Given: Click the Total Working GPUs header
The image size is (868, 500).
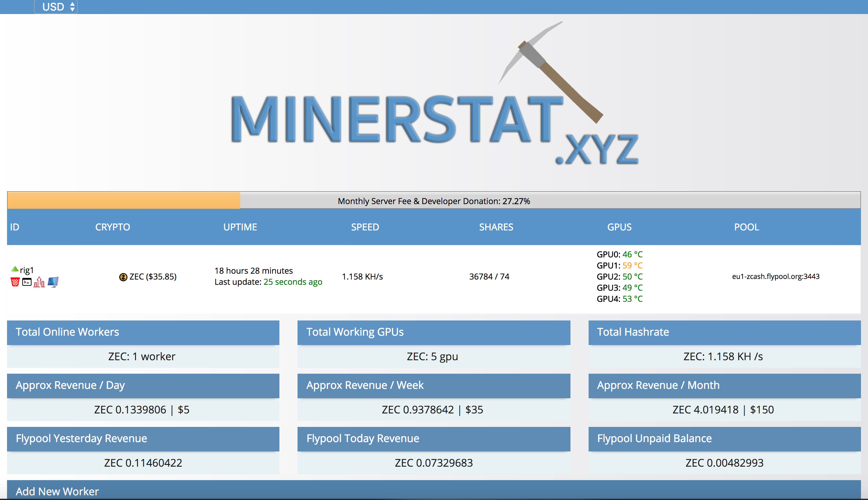Looking at the screenshot, I should pyautogui.click(x=434, y=332).
